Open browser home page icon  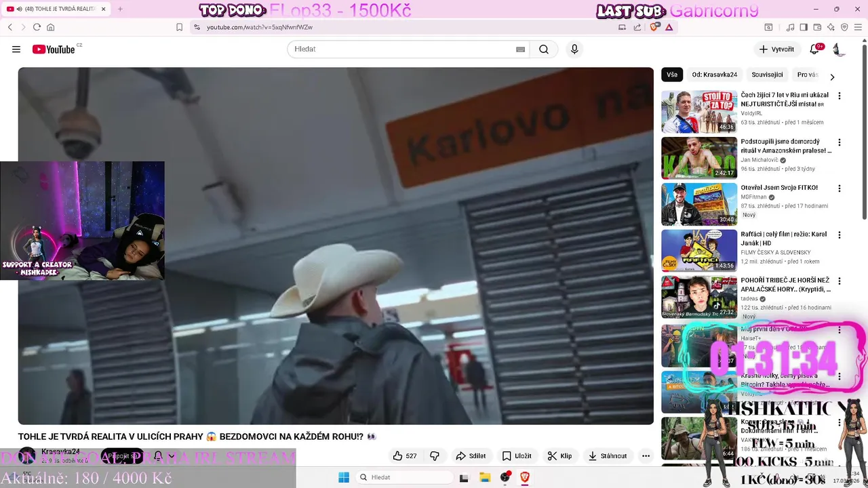point(50,27)
